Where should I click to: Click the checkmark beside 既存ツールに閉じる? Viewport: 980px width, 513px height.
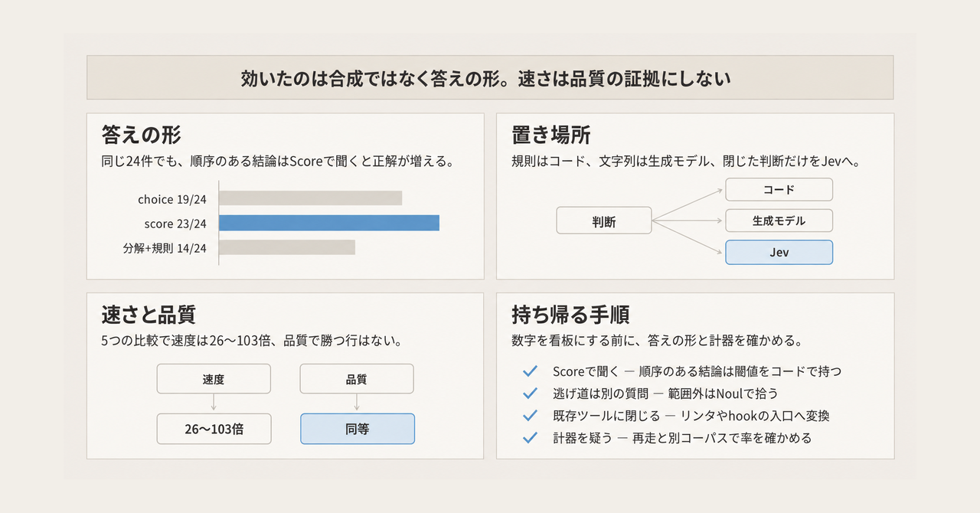pos(530,416)
